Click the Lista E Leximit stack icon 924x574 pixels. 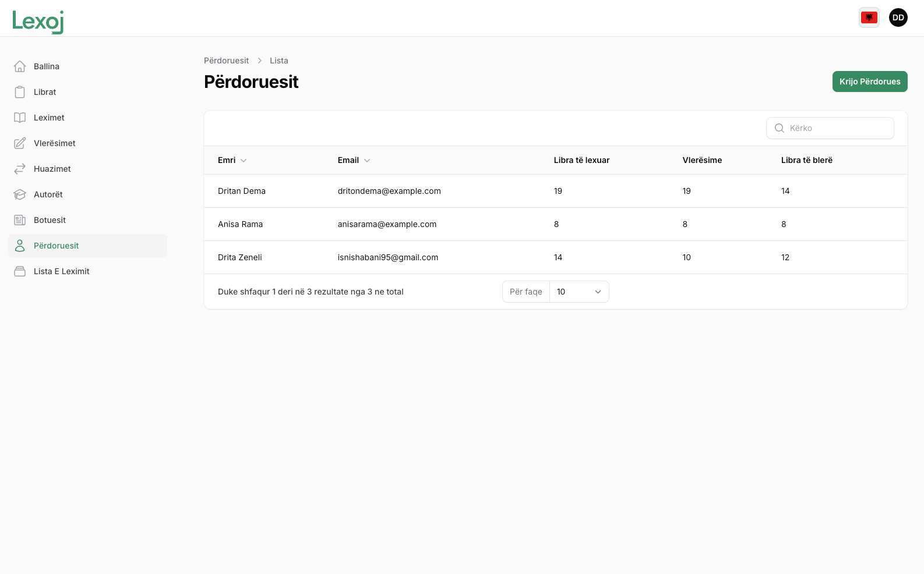(20, 271)
